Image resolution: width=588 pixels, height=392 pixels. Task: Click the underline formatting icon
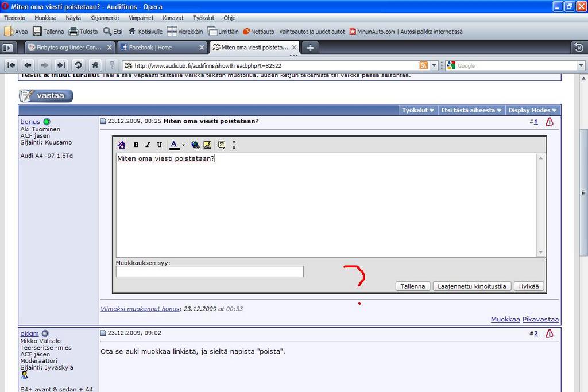click(x=160, y=145)
